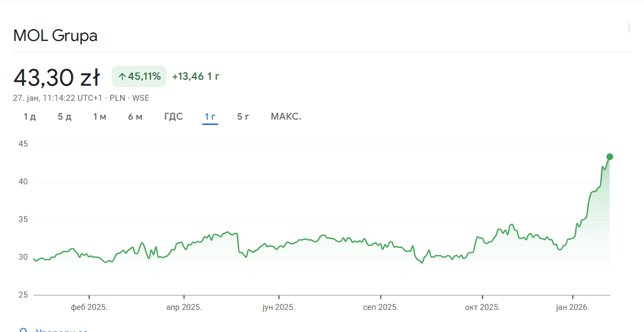Switch chart to 5 д range
644x332 pixels.
click(x=65, y=117)
